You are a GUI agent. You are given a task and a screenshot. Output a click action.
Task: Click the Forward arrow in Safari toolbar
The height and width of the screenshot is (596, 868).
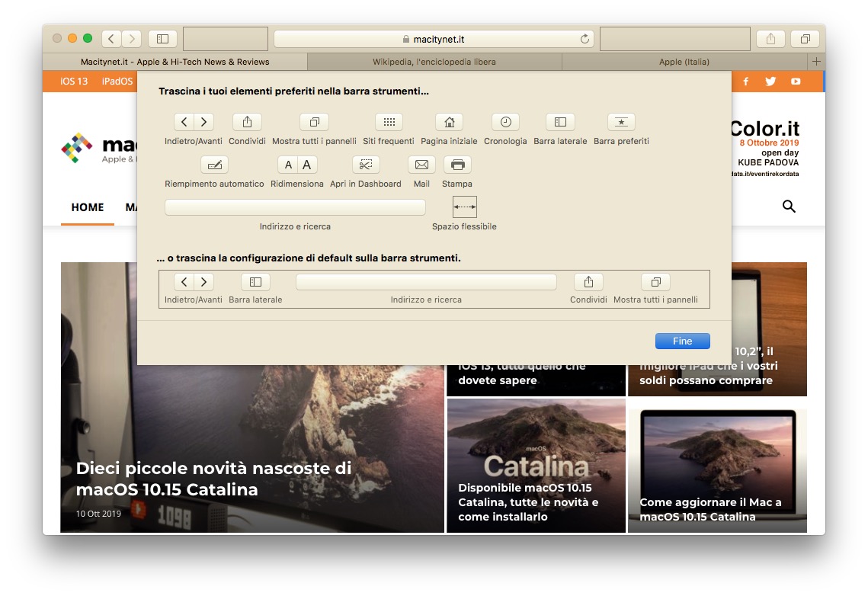[x=132, y=39]
